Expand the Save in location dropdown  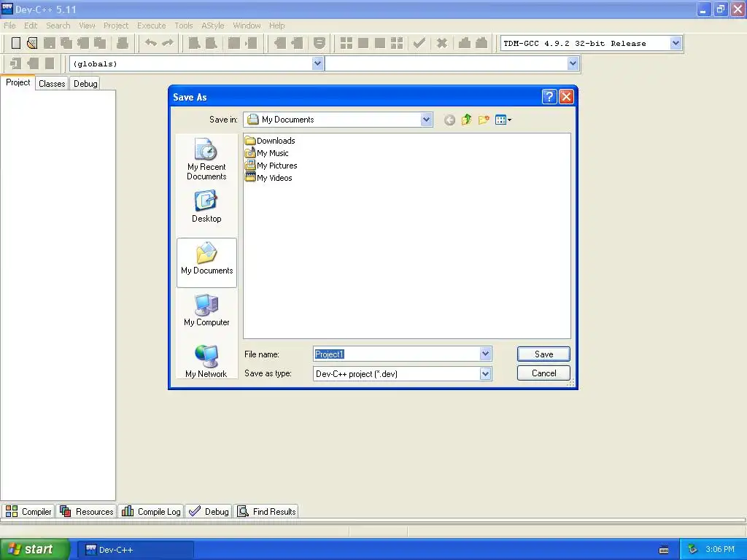click(x=426, y=120)
